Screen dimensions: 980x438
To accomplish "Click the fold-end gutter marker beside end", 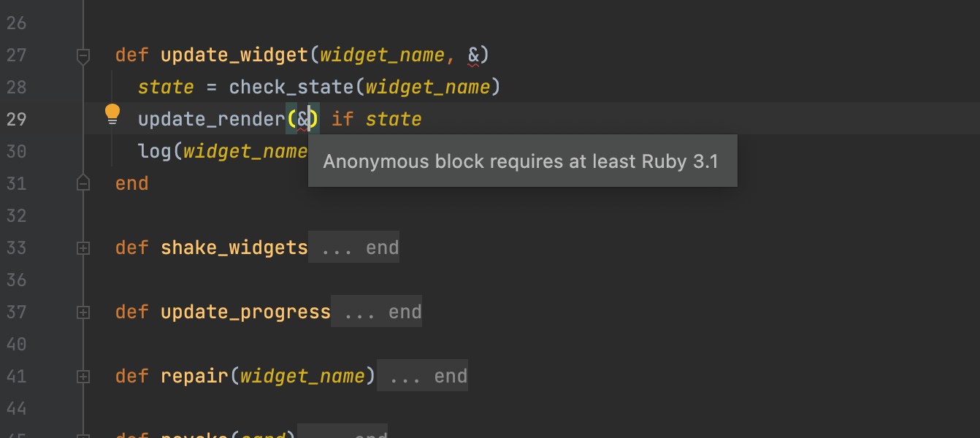I will (x=83, y=182).
